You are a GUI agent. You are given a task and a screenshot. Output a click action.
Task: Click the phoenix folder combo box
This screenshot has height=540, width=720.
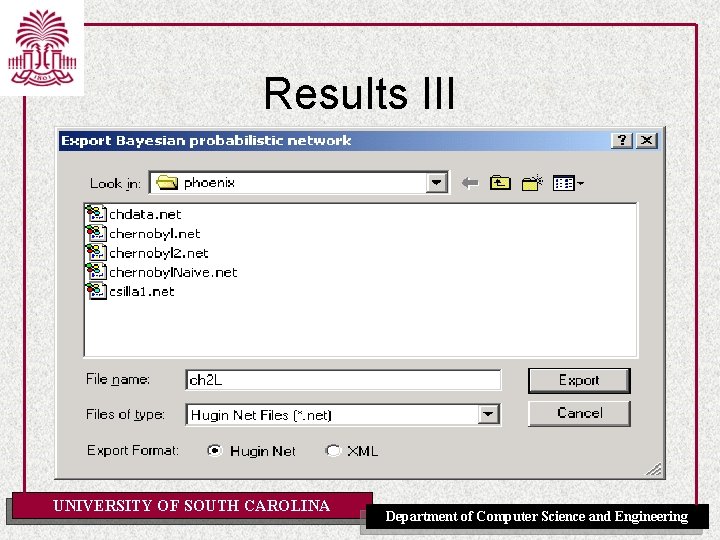coord(298,183)
